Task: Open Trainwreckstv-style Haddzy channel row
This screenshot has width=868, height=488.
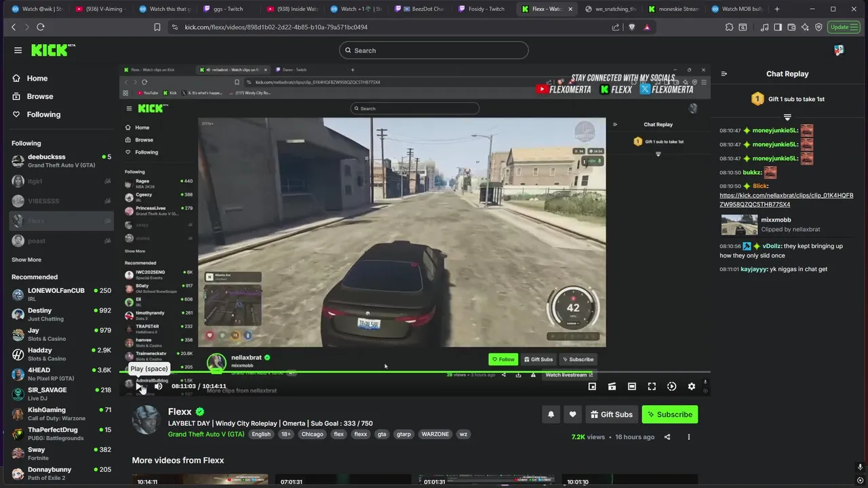Action: point(61,354)
